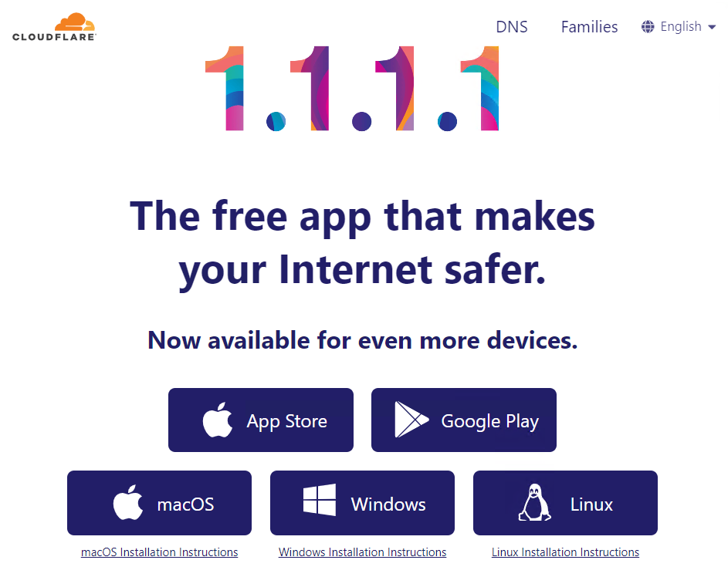Click the 1.1.1.1 colorful logo graphic
This screenshot has width=728, height=577.
point(352,88)
